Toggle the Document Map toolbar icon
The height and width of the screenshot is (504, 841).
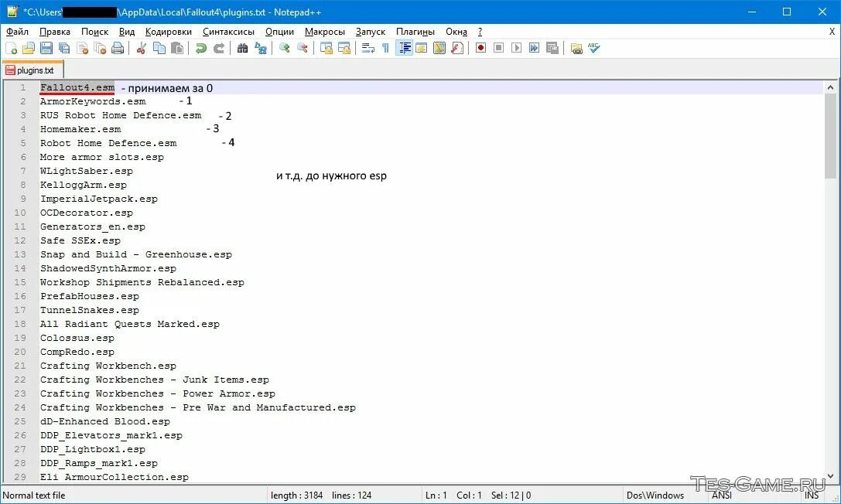tap(439, 48)
